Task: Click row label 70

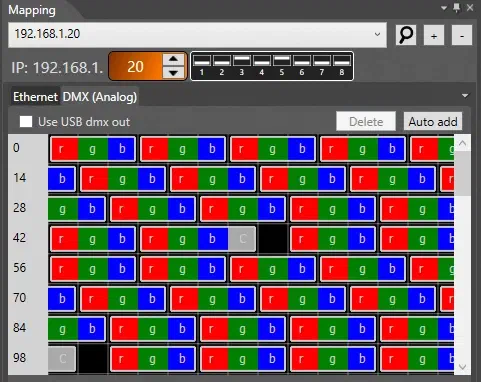Action: pyautogui.click(x=20, y=298)
